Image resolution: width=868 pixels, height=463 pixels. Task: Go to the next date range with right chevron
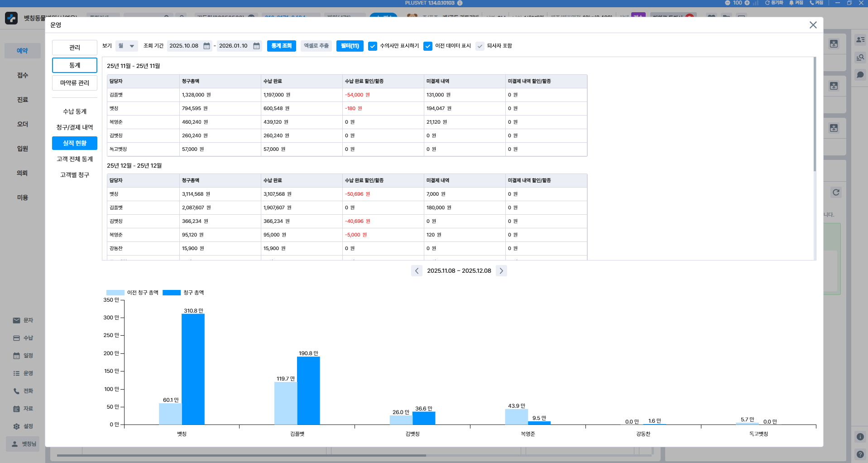(501, 271)
